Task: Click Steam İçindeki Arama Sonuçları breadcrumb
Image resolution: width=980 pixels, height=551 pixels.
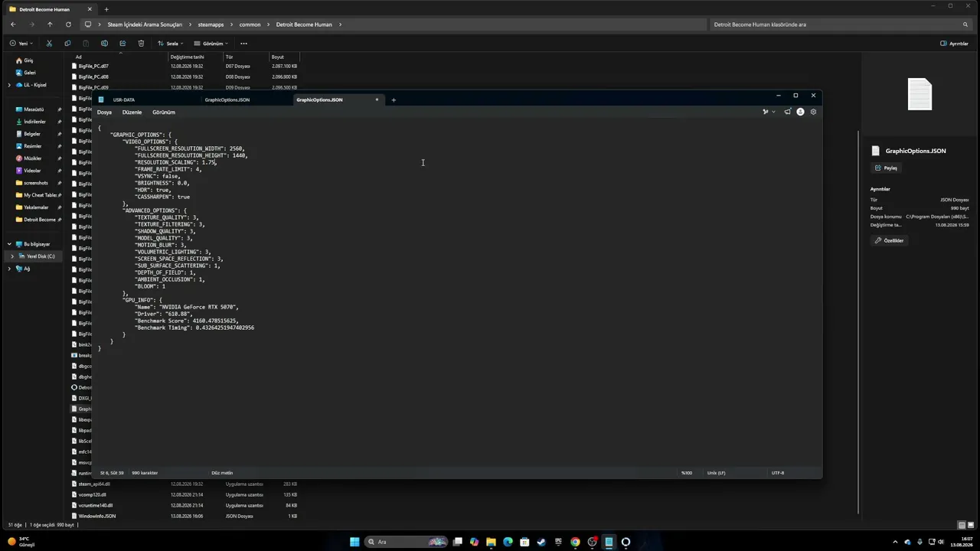Action: [145, 24]
